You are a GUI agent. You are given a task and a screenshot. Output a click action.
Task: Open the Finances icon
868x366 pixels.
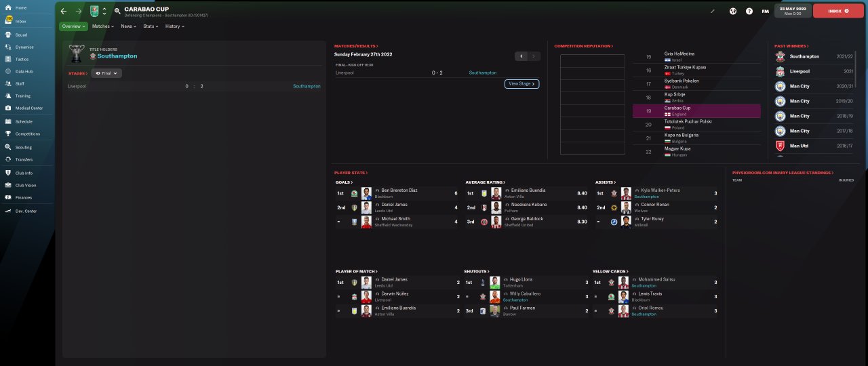(x=8, y=197)
